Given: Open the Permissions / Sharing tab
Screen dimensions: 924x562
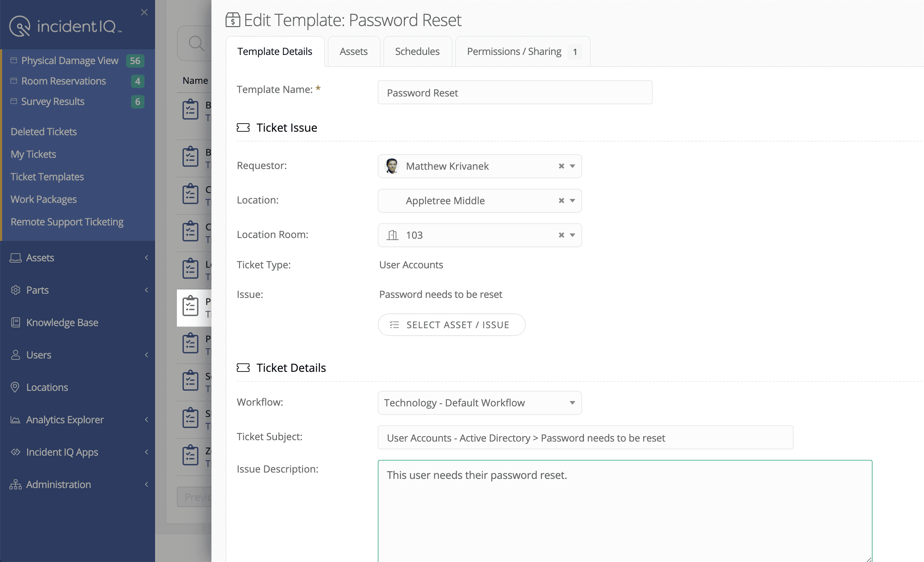Looking at the screenshot, I should [x=514, y=51].
